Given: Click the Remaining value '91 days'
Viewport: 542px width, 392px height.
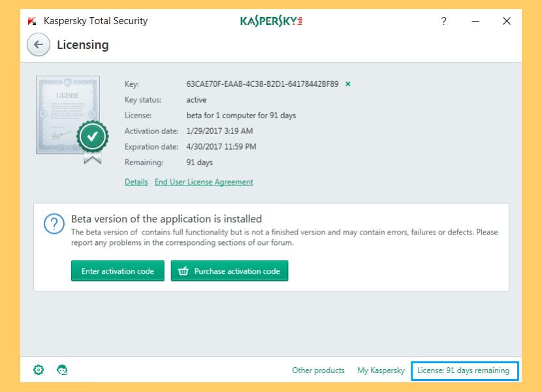Looking at the screenshot, I should (x=199, y=162).
